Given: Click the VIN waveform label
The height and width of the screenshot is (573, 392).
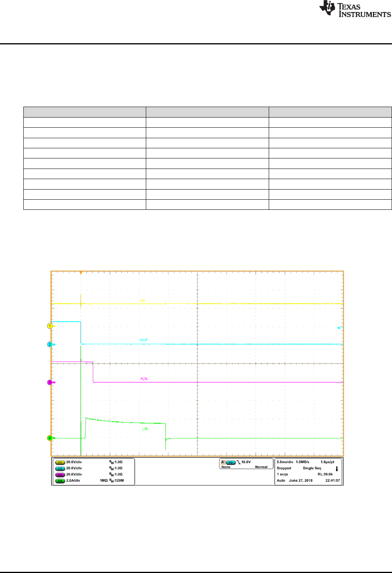Looking at the screenshot, I should click(142, 301).
